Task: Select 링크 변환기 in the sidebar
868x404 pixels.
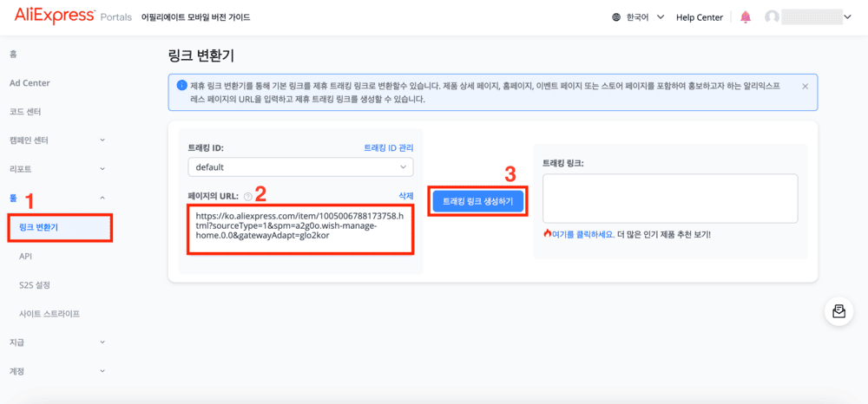Action: (60, 227)
